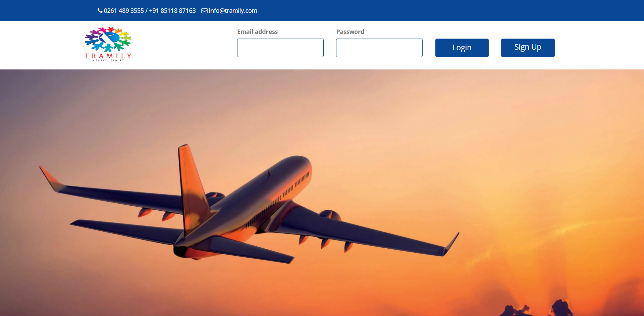
Task: Focus the Password input field
Action: [379, 48]
